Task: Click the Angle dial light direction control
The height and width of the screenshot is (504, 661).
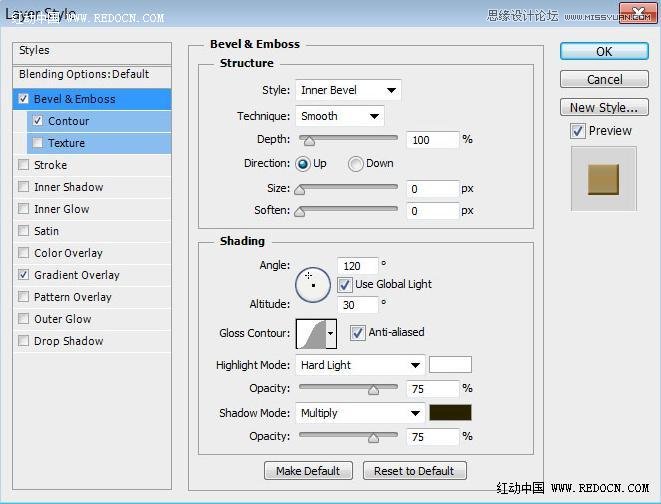Action: (312, 284)
